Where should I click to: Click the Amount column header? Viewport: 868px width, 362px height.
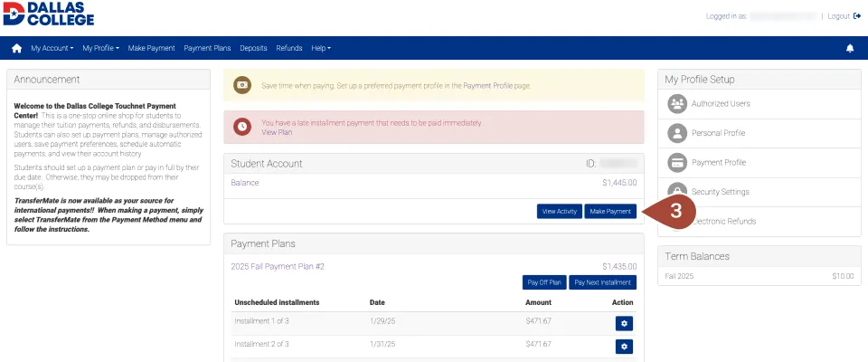(538, 302)
